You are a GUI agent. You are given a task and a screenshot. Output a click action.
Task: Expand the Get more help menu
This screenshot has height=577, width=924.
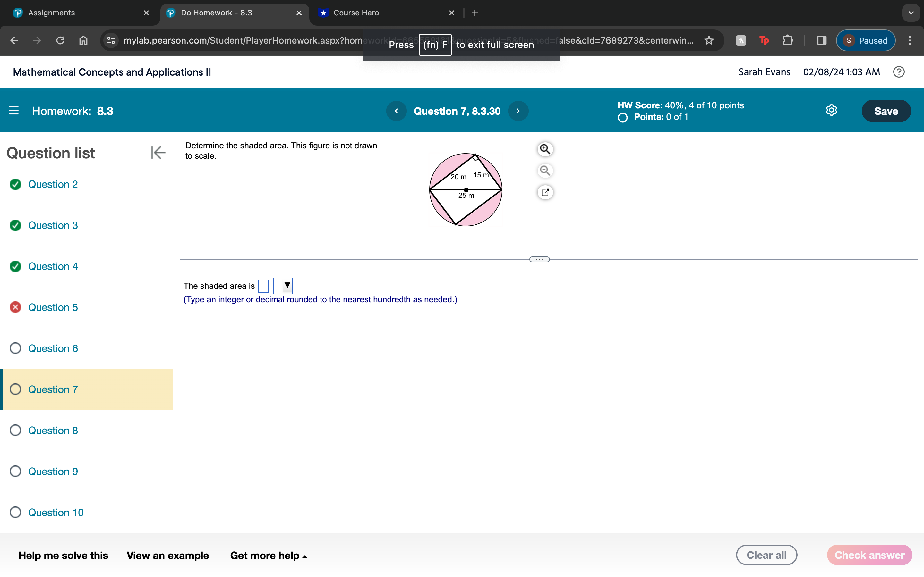coord(269,555)
